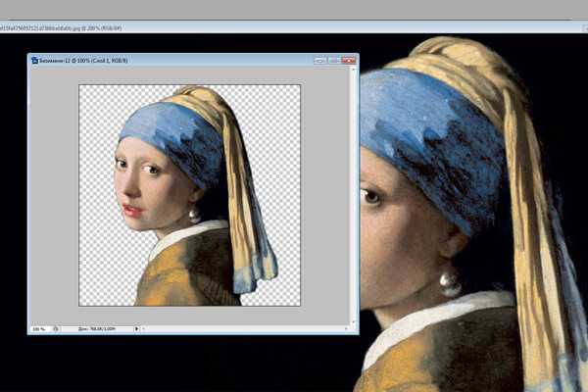Click the round status icon beside zoom field

56,329
